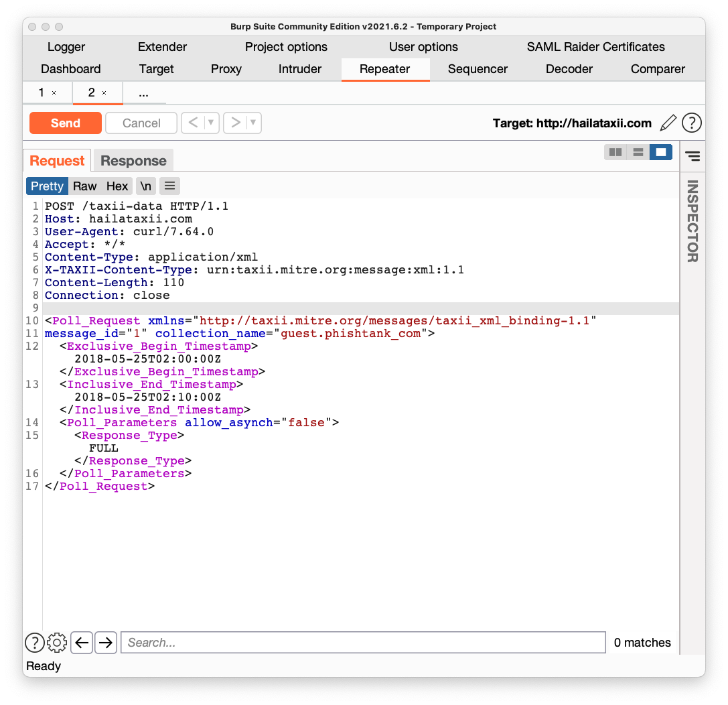Switch to Hex view
The width and height of the screenshot is (728, 705).
(117, 186)
